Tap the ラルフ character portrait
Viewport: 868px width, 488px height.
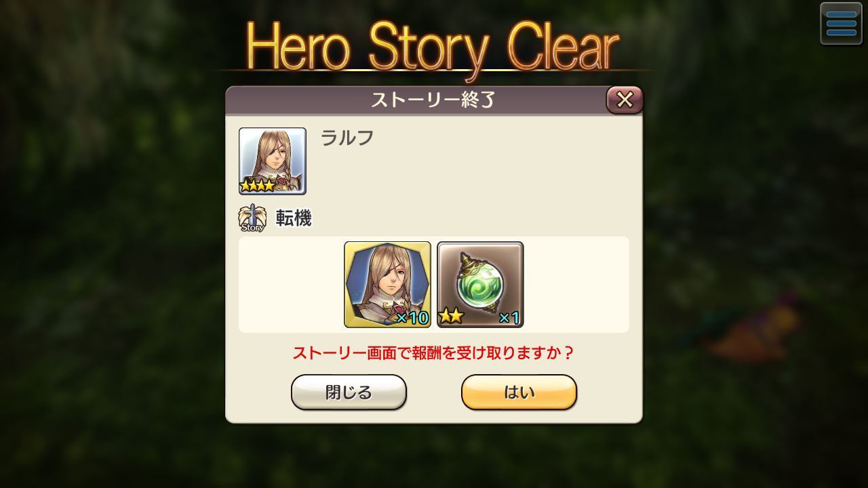click(x=273, y=161)
